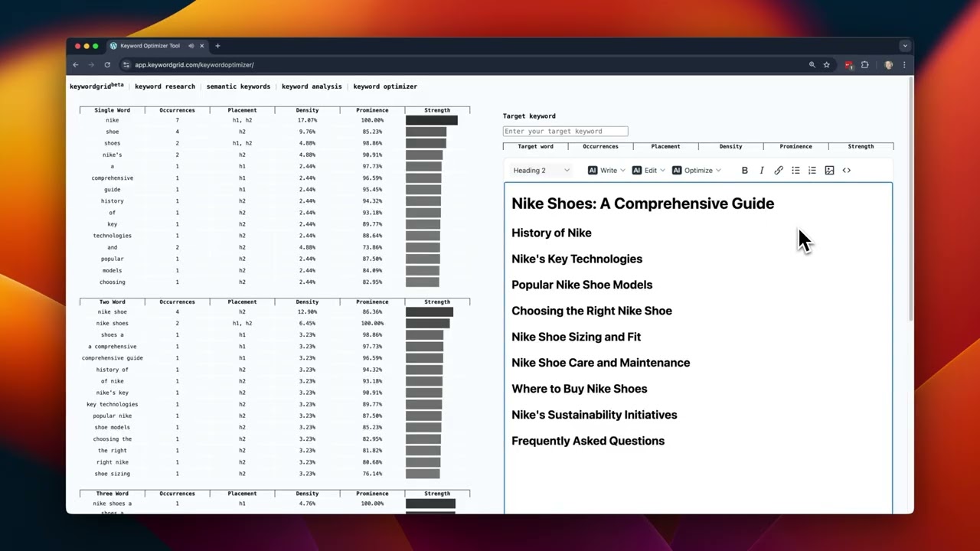
Task: Open the tab search chevron in Chrome
Action: click(x=905, y=46)
